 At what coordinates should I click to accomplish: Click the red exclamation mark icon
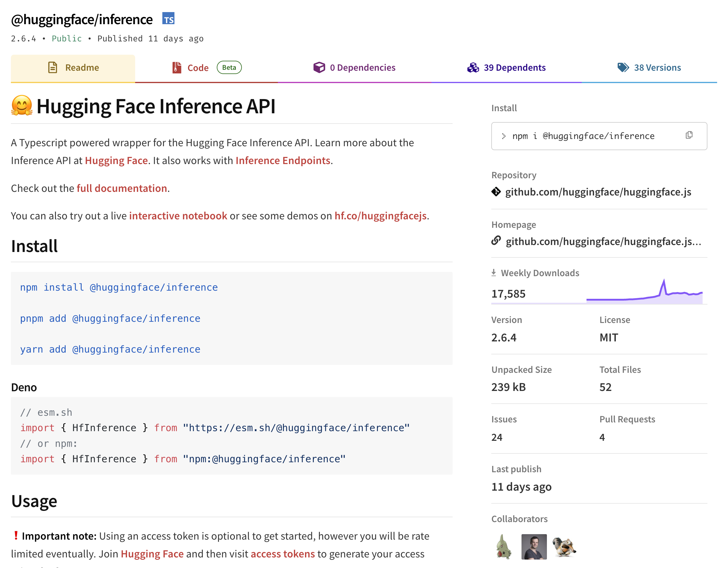[16, 535]
